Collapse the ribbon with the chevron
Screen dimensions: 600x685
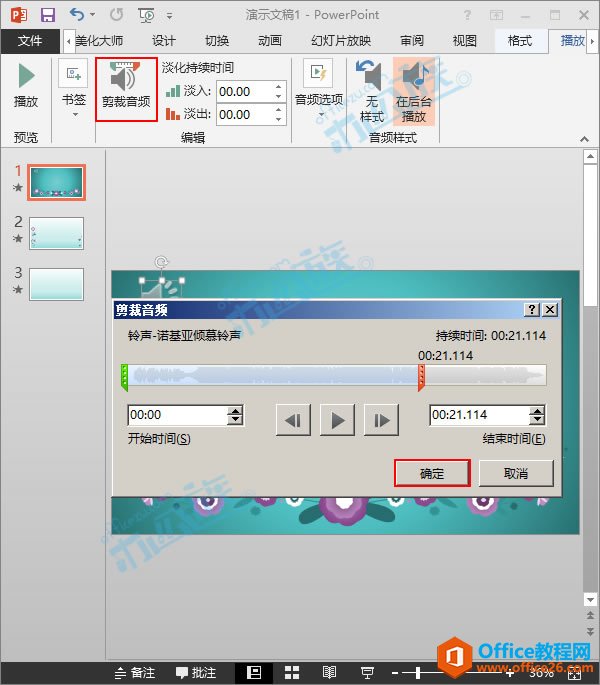(x=584, y=139)
